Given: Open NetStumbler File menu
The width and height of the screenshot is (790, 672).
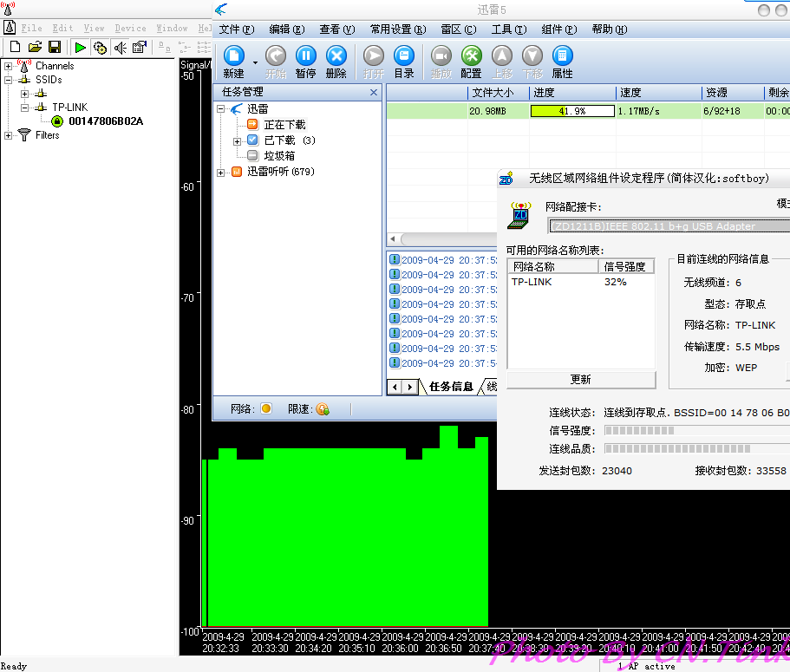Looking at the screenshot, I should click(31, 29).
